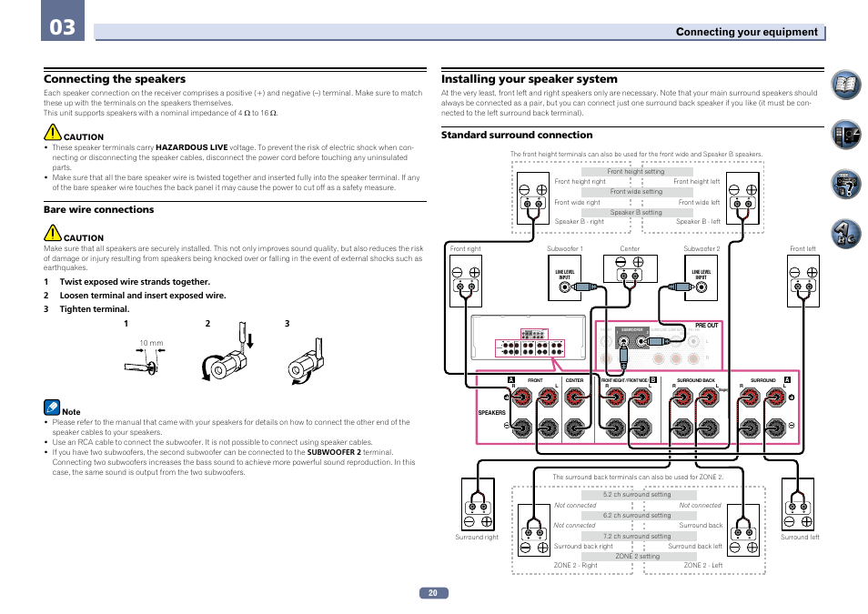Click the ZONE 2 - Left label
The image size is (868, 614).
click(x=703, y=565)
